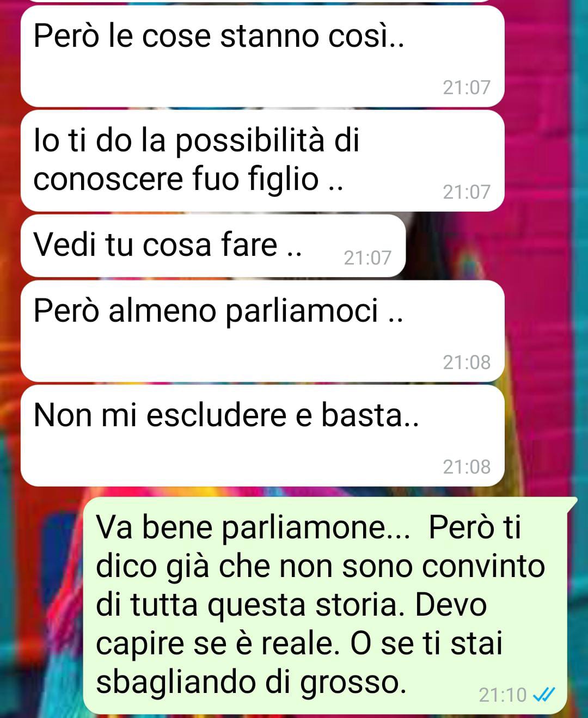Tap the 21:07 time beside 'conoscere fuo figlio'

(x=467, y=192)
